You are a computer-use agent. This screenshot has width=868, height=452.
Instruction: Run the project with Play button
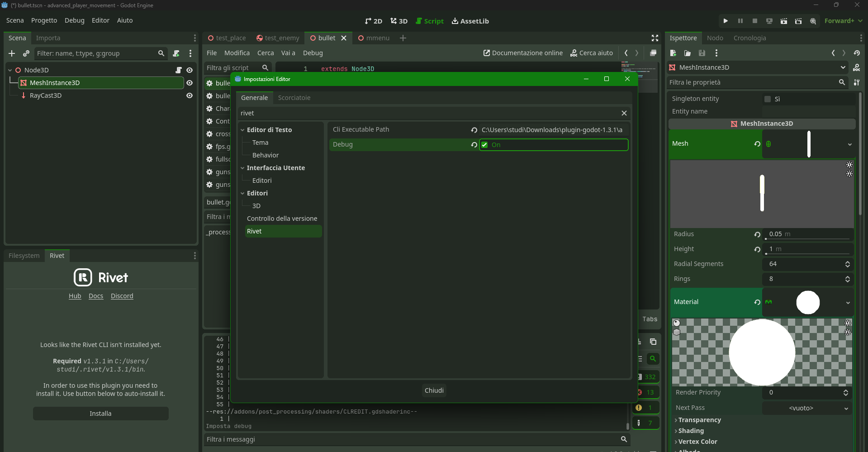726,21
